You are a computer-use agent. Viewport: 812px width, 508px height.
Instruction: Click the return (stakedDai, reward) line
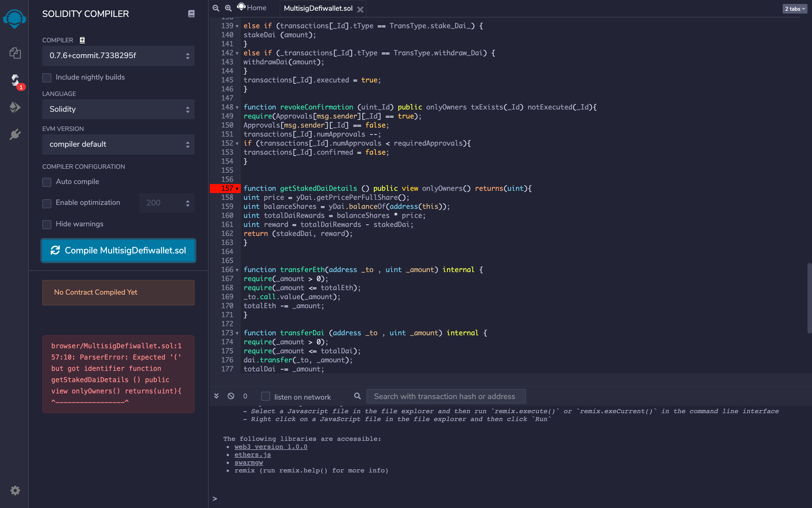tap(298, 233)
